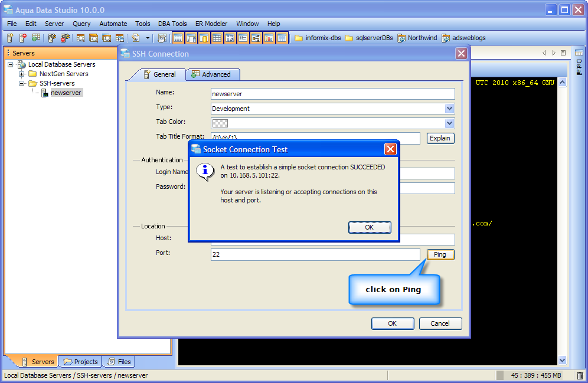Click the highlighted diagram hierarchy icon
588x383 pixels.
coord(256,38)
